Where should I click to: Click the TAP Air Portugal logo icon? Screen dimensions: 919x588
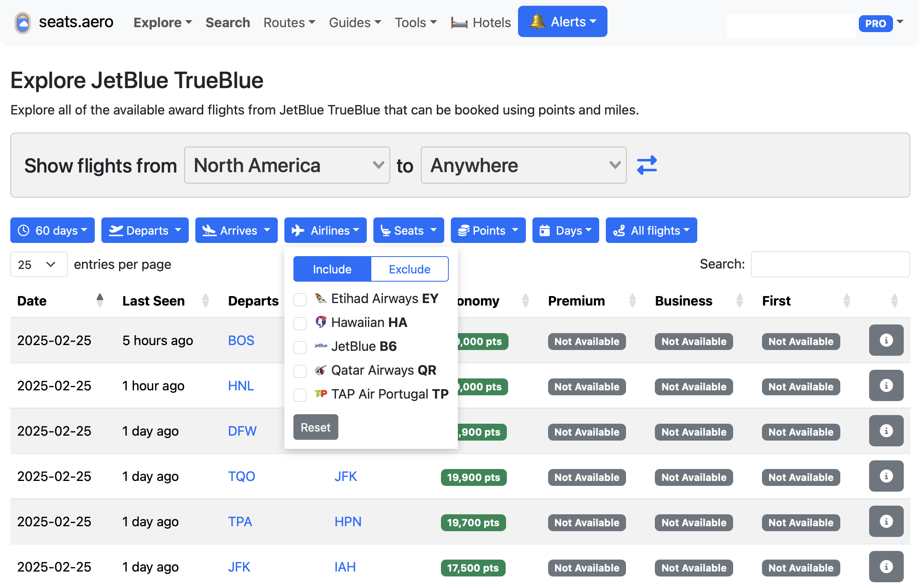click(321, 394)
